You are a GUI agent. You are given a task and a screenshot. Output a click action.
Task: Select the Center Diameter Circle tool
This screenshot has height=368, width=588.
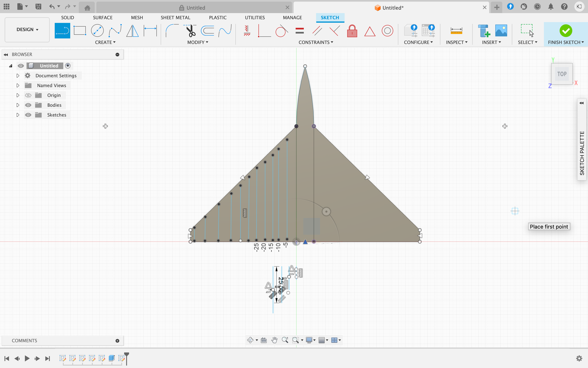click(97, 31)
